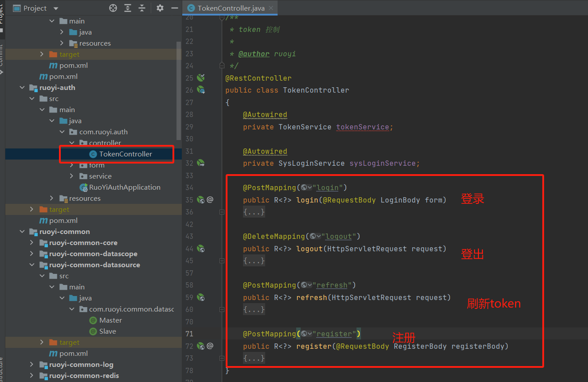Viewport: 588px width, 382px height.
Task: Select opened file locate icon in Project panel
Action: (x=113, y=8)
